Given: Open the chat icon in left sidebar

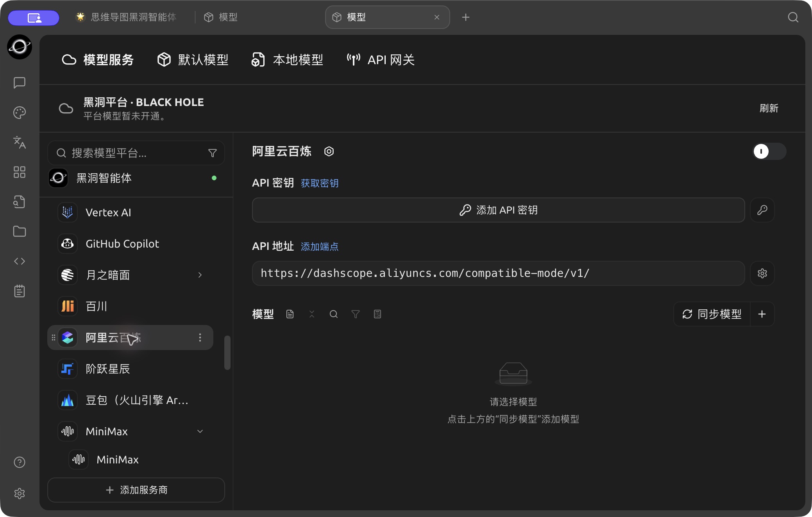Looking at the screenshot, I should point(20,83).
